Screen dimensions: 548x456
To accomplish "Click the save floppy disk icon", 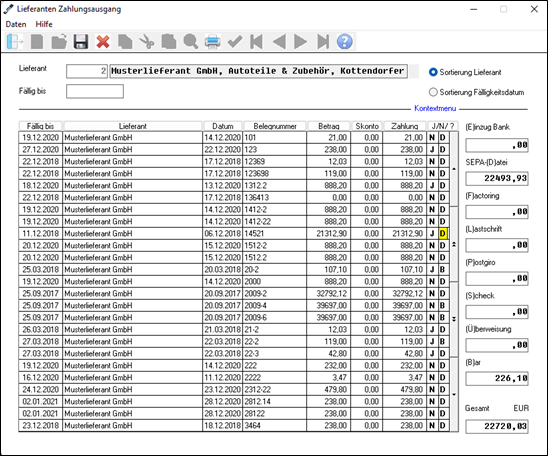I will tap(81, 42).
